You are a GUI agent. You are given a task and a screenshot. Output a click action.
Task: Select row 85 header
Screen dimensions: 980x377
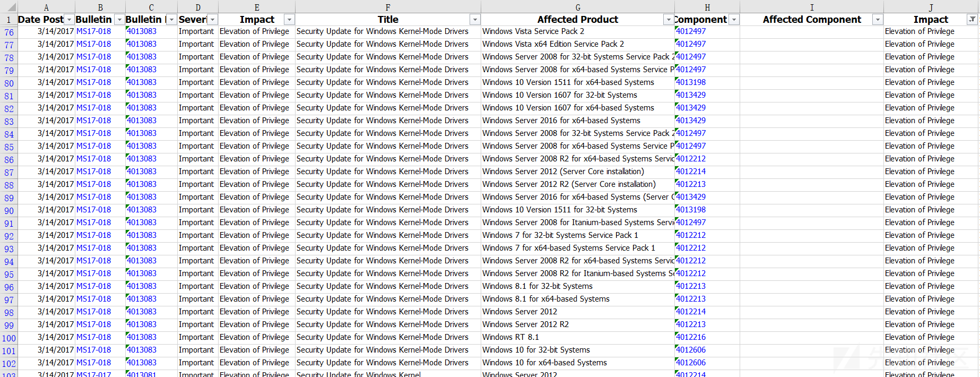click(9, 147)
